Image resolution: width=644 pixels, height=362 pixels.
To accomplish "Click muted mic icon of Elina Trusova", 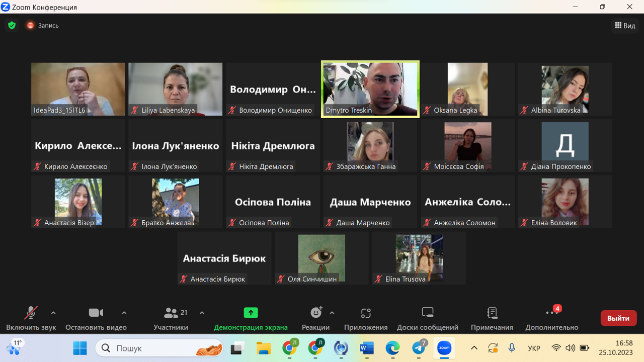I will 378,279.
